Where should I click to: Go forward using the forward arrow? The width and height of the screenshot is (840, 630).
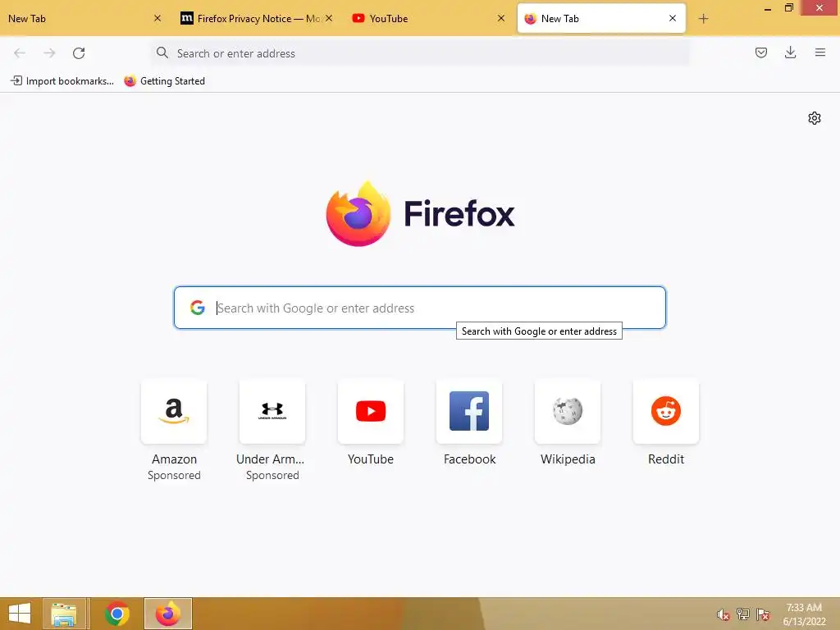(49, 53)
